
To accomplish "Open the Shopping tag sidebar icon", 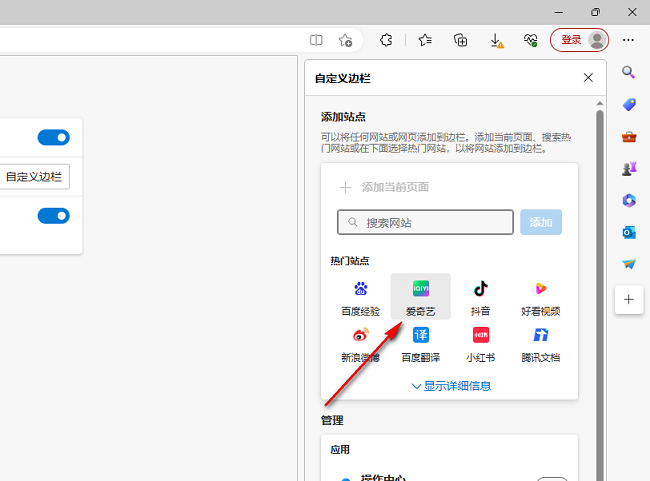I will pos(629,104).
